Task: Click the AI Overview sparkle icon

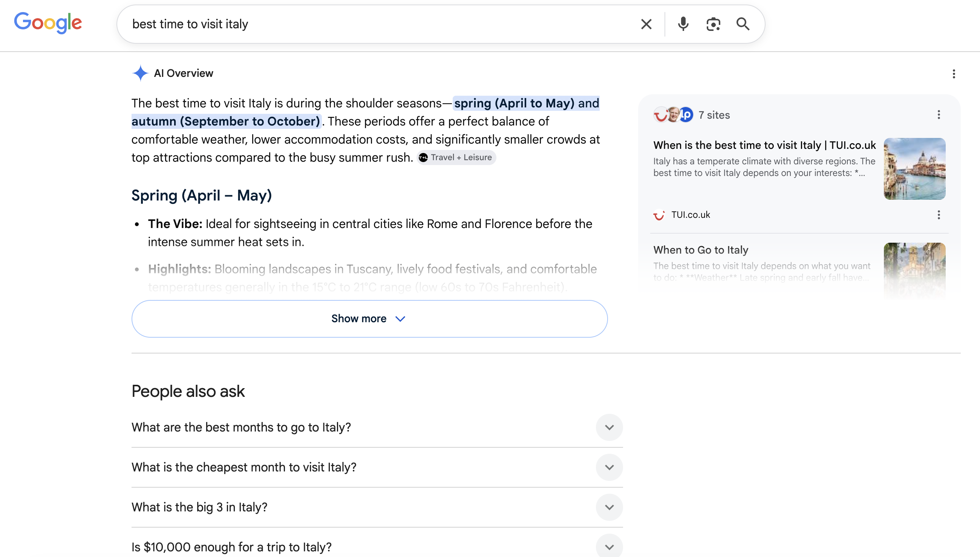Action: pos(140,73)
